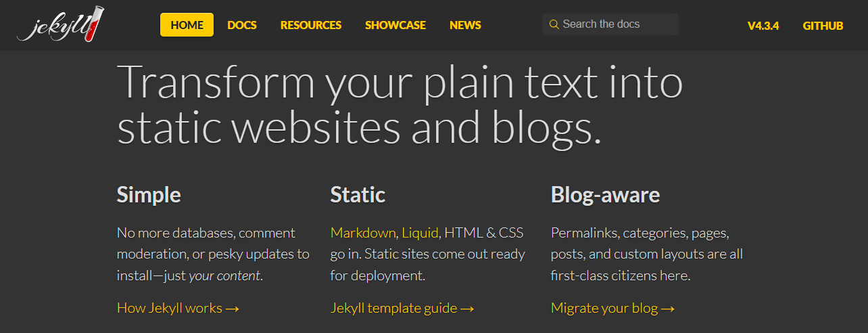The image size is (868, 333).
Task: Click Migrate your blog link
Action: (x=613, y=308)
